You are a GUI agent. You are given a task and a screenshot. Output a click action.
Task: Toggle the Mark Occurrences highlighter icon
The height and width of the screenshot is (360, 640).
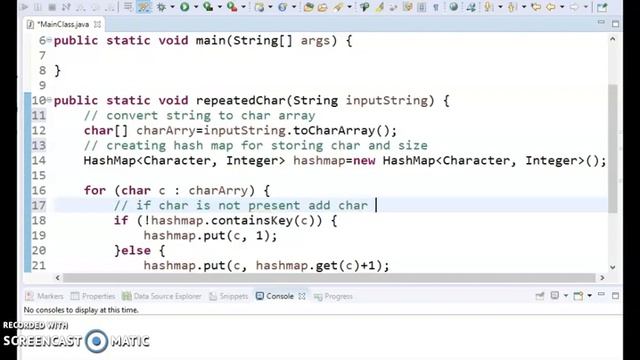point(380,7)
